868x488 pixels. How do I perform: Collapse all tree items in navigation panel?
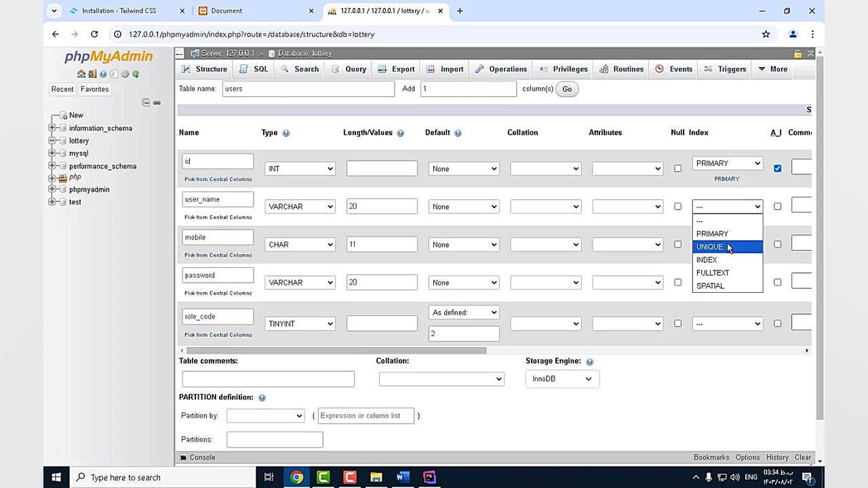146,102
